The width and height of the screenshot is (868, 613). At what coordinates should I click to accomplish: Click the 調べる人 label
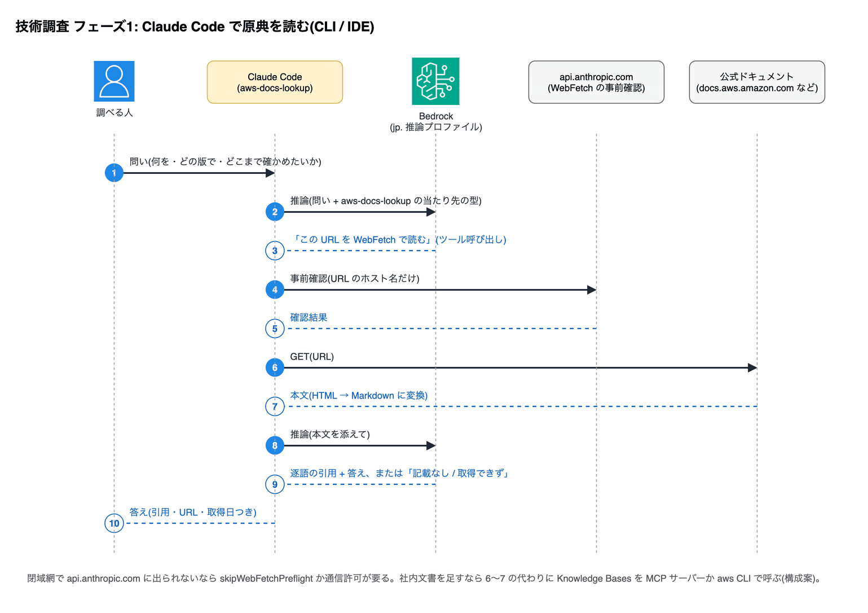tap(114, 112)
